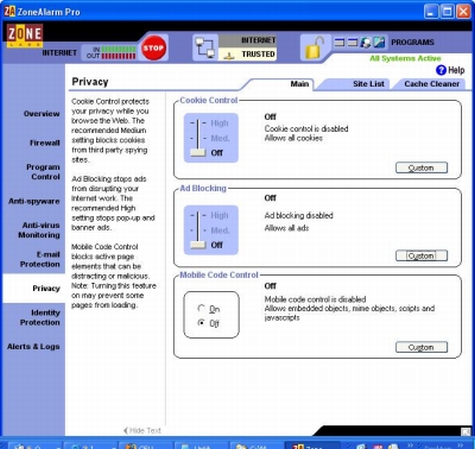
Task: Click the 'Ad blocking disabled' text
Action: point(299,216)
